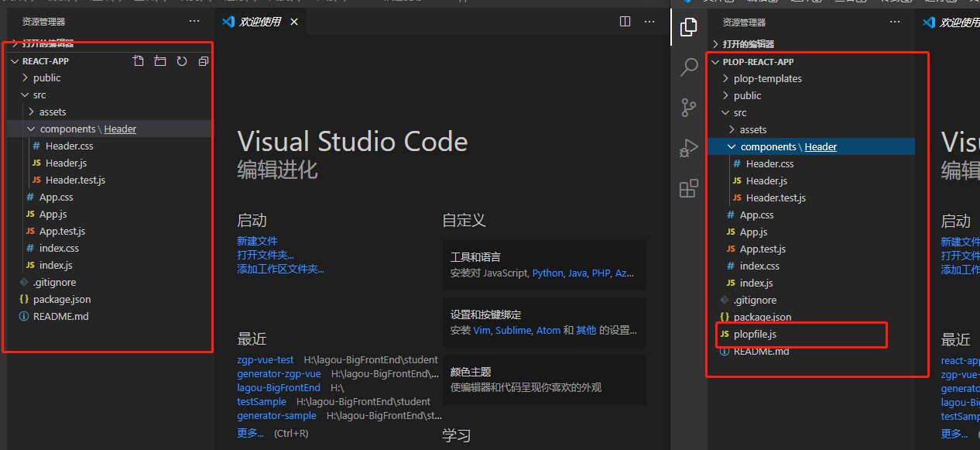This screenshot has height=450, width=980.
Task: Click New Folder icon in REACT-APP header
Action: click(x=160, y=61)
